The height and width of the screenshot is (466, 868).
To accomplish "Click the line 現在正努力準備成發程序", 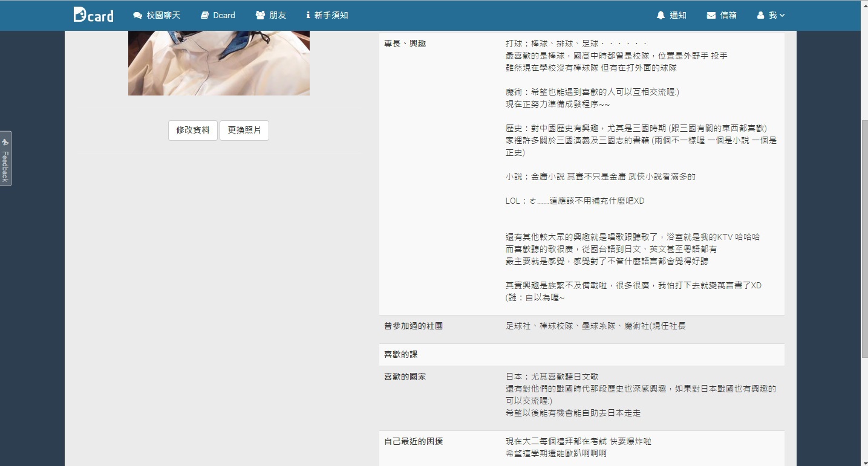I will tap(558, 105).
